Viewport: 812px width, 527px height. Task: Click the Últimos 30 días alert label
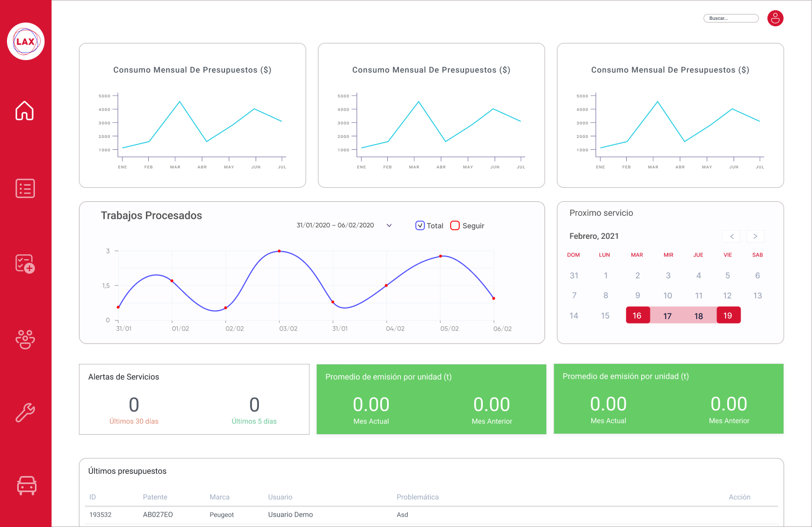pos(134,421)
